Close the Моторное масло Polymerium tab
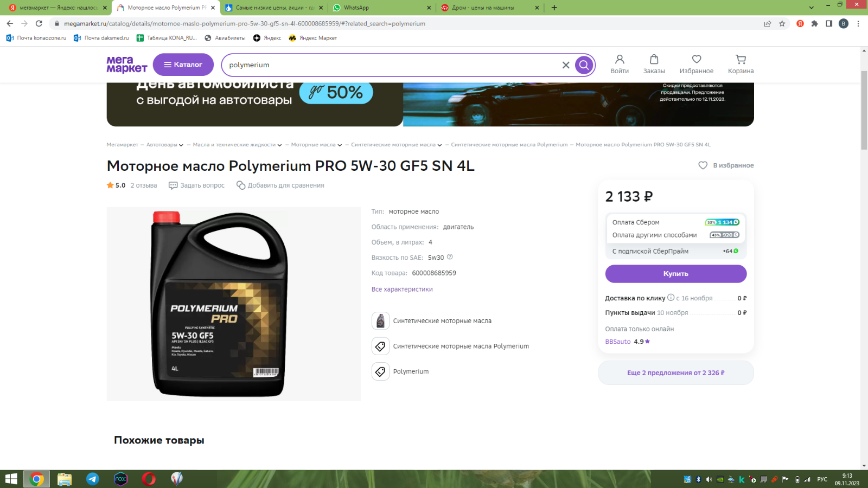This screenshot has height=488, width=868. [213, 8]
